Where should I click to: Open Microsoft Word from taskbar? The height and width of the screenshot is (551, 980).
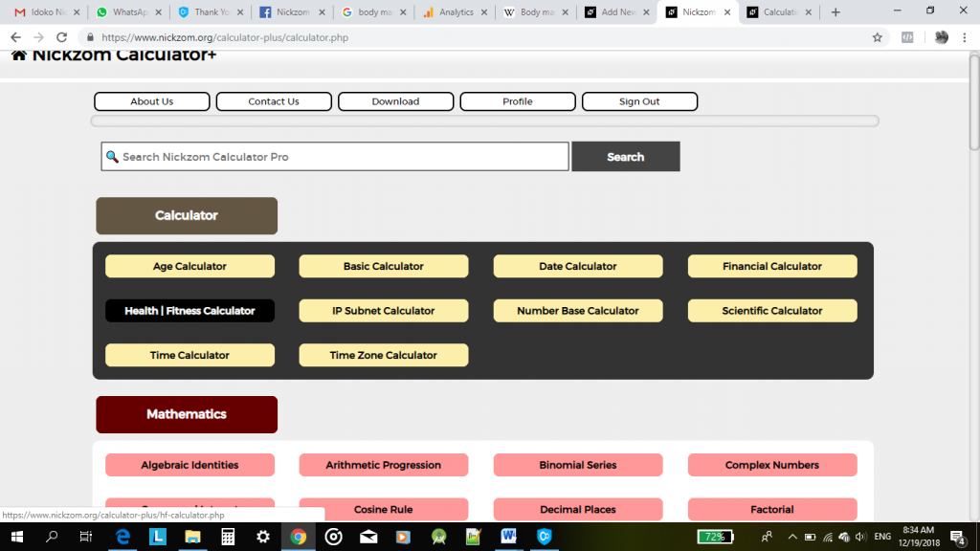(x=509, y=537)
